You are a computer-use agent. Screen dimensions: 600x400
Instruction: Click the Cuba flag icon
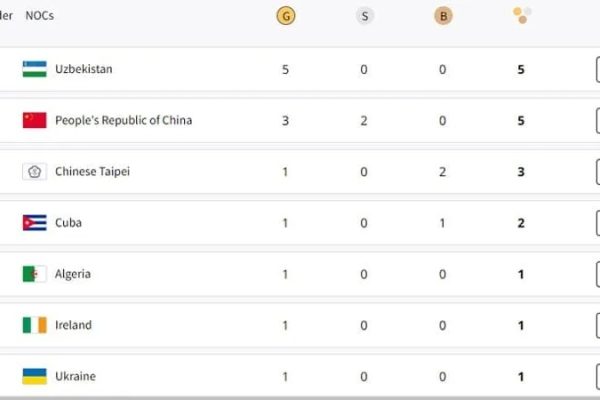coord(34,223)
